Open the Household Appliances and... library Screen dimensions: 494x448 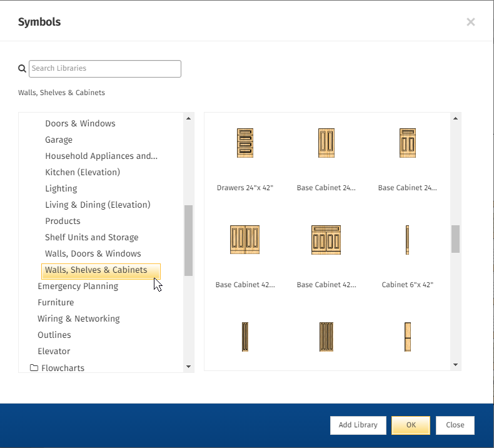(101, 156)
